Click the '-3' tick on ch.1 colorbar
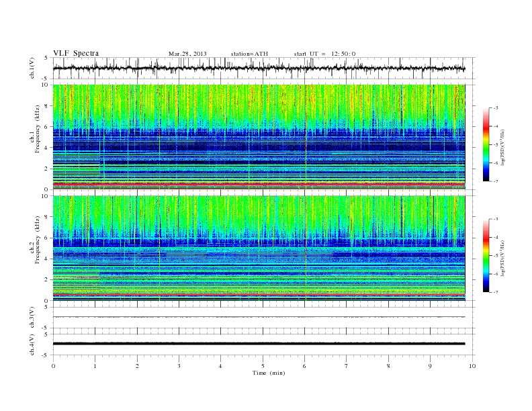The image size is (532, 411). (x=495, y=108)
